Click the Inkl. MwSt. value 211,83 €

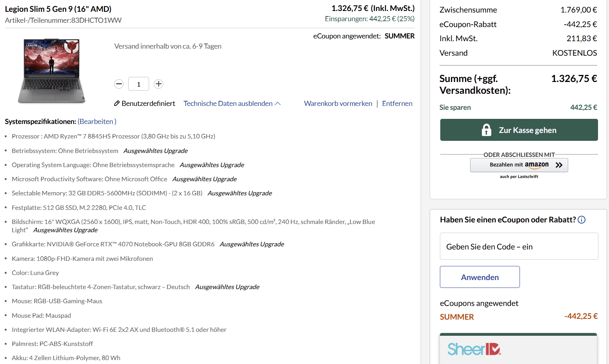click(582, 38)
